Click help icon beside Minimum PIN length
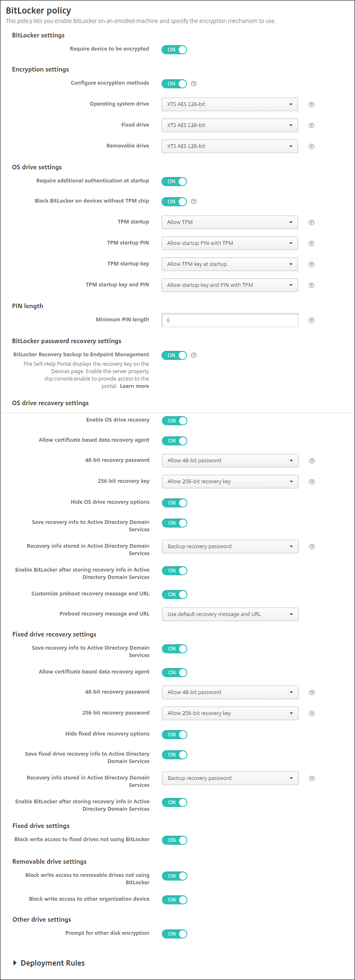Viewport: 355px width, 980px height. 311,320
